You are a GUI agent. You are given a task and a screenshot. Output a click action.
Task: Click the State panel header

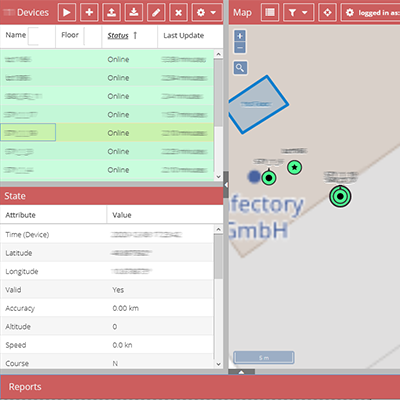click(111, 196)
